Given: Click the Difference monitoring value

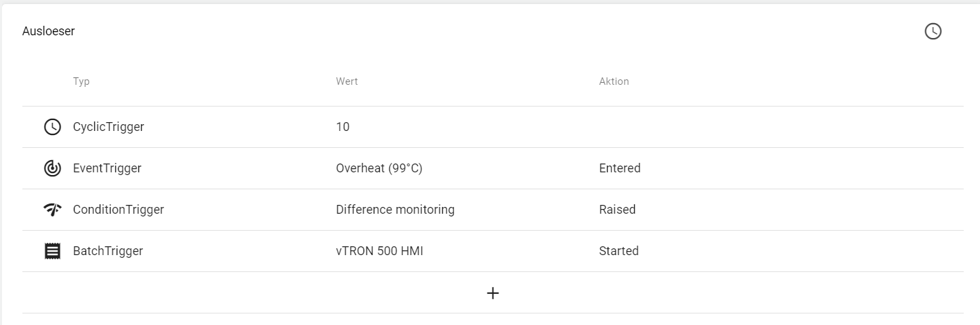Looking at the screenshot, I should click(395, 210).
